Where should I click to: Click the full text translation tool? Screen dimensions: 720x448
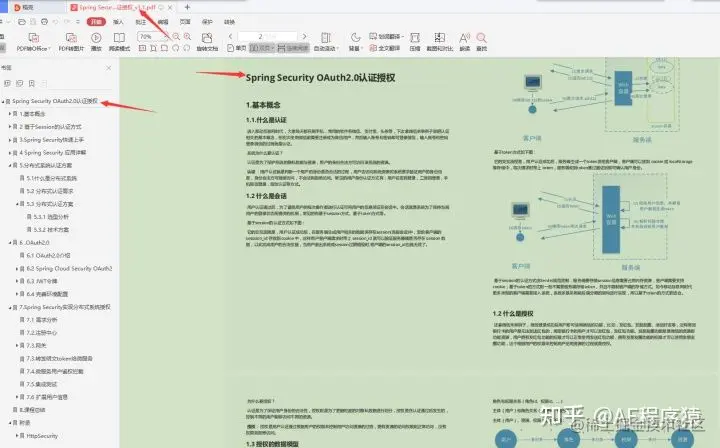[385, 48]
